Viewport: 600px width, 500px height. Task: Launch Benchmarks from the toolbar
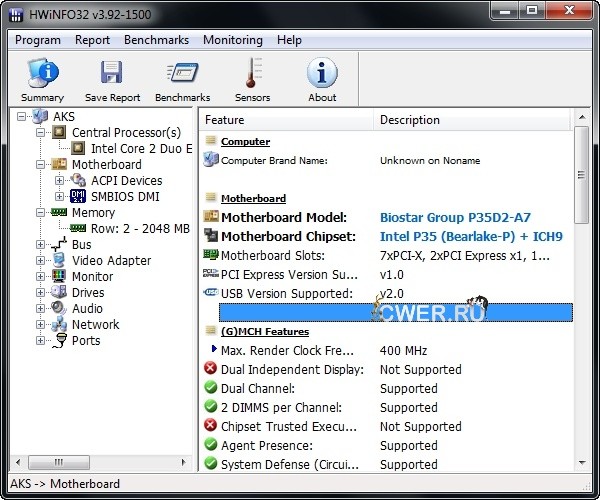point(182,74)
